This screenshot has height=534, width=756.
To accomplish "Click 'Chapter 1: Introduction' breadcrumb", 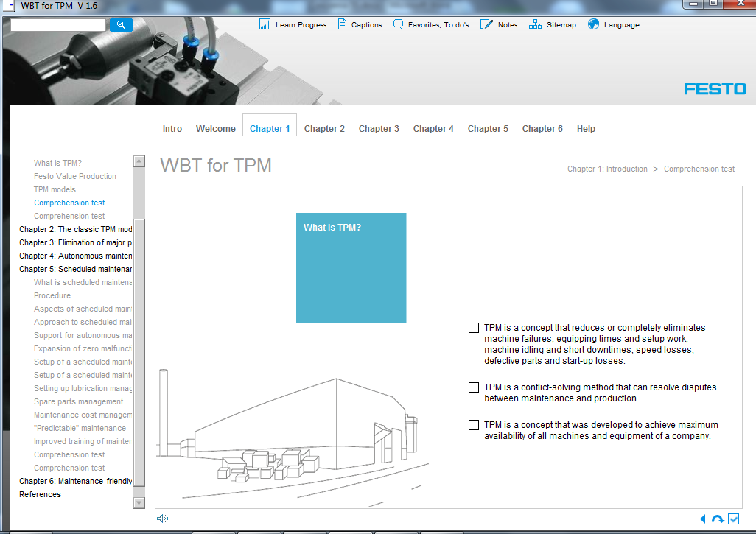I will point(607,169).
